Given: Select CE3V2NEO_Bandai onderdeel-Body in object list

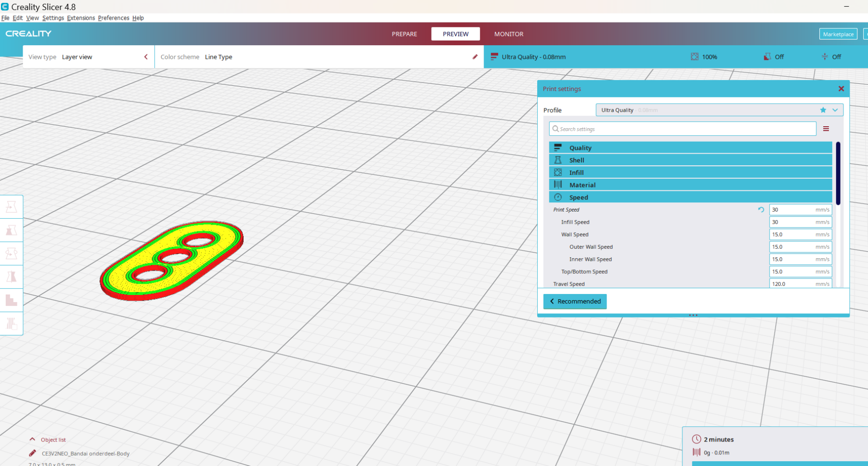Looking at the screenshot, I should tap(85, 453).
